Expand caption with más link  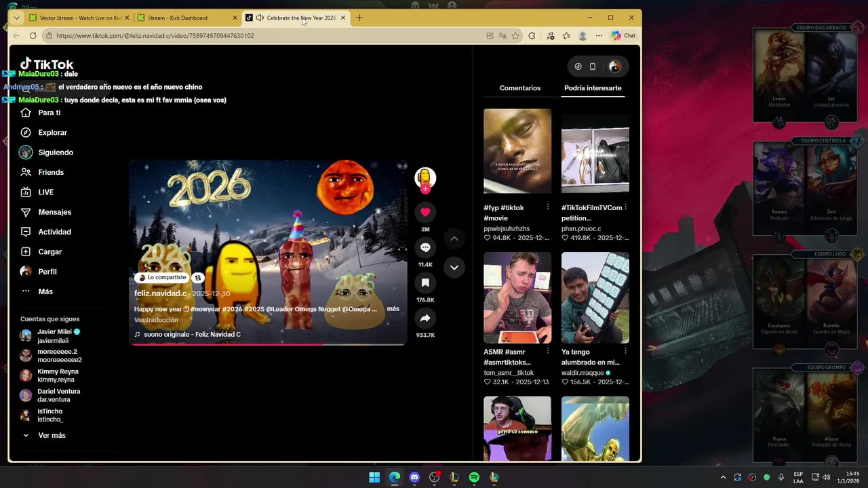pyautogui.click(x=393, y=308)
